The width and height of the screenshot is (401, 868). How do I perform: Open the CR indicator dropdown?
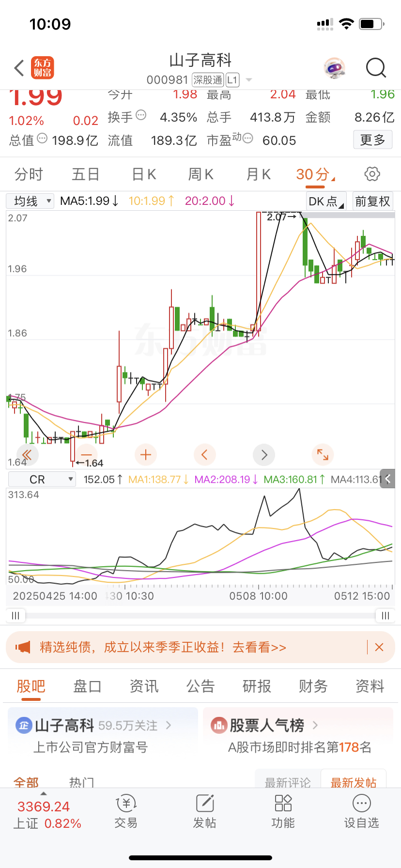[42, 480]
